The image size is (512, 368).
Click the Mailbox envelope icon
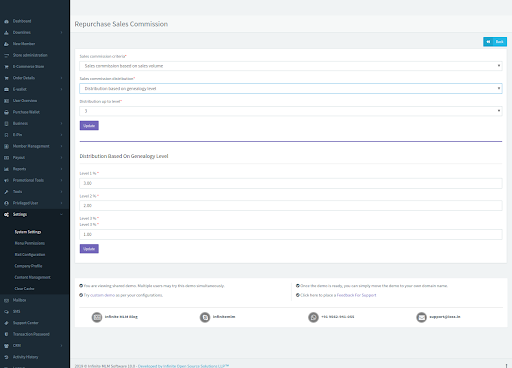point(6,300)
